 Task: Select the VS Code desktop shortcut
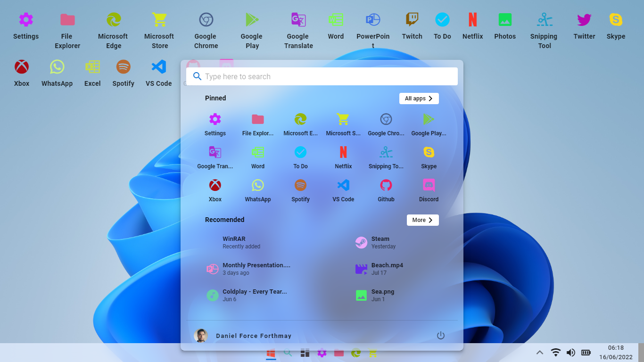pyautogui.click(x=158, y=74)
